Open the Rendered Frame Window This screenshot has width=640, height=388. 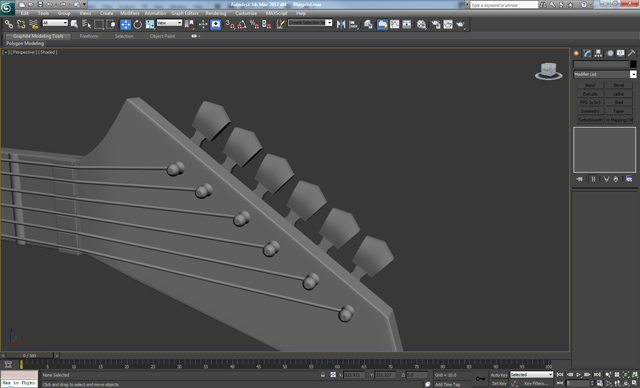click(448, 24)
